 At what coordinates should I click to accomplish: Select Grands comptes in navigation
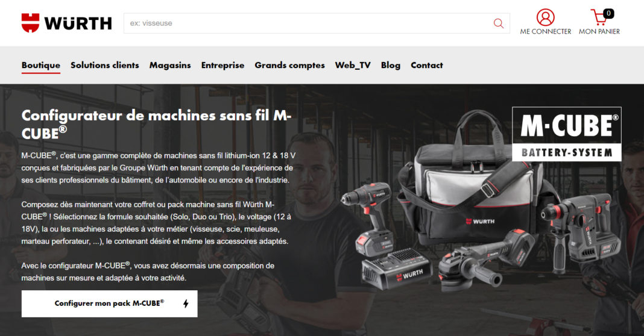click(x=289, y=65)
